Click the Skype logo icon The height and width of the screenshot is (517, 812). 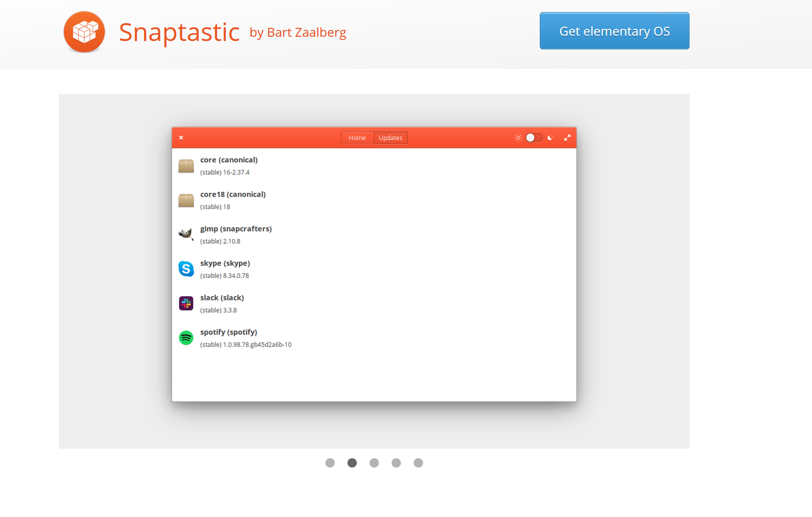pos(186,269)
